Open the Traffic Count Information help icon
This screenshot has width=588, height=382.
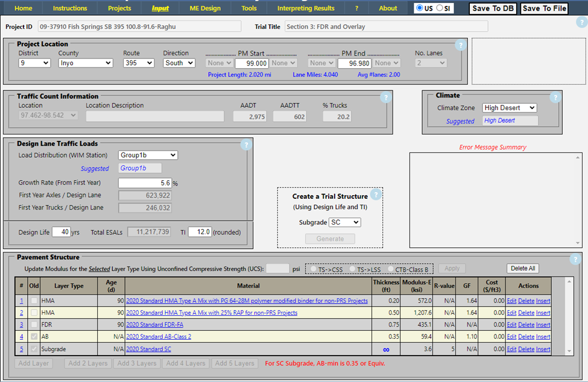(x=385, y=98)
